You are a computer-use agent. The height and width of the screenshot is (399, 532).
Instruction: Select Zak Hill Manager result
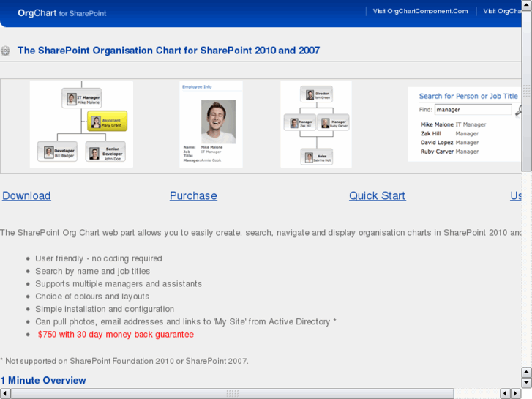click(x=449, y=133)
